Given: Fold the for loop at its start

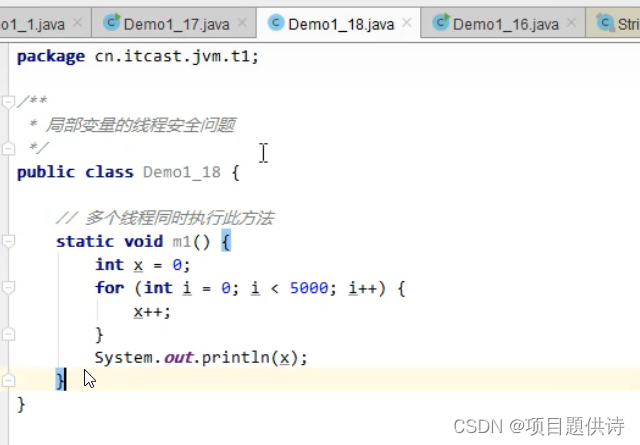Looking at the screenshot, I should coord(8,287).
